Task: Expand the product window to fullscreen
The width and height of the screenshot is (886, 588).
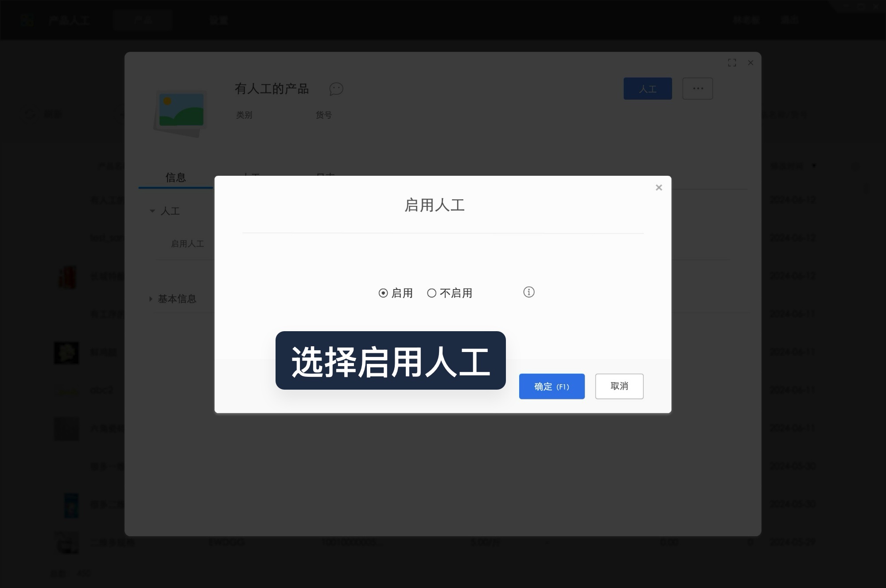Action: (732, 62)
